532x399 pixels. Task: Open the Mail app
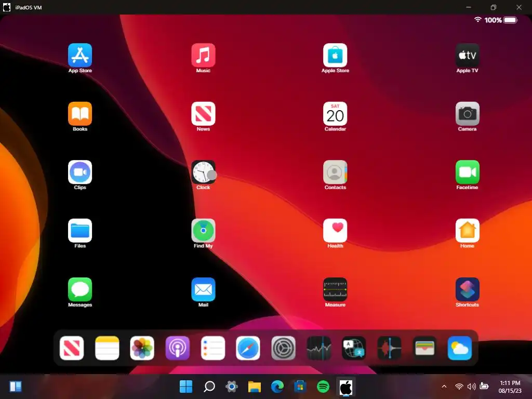click(203, 289)
